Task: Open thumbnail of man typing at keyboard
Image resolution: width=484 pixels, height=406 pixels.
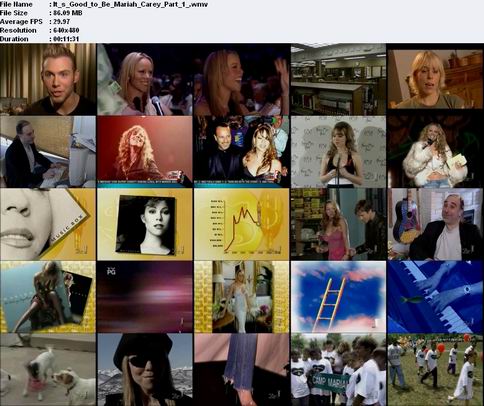Action: [x=48, y=152]
